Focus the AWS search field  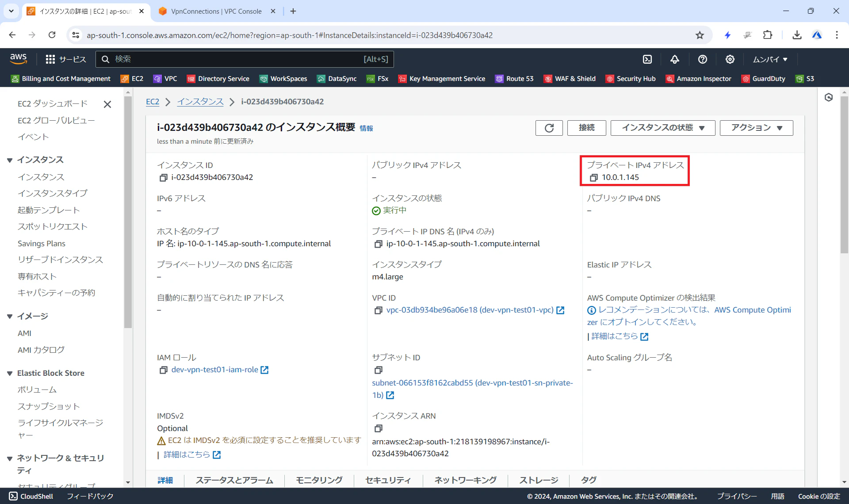245,59
